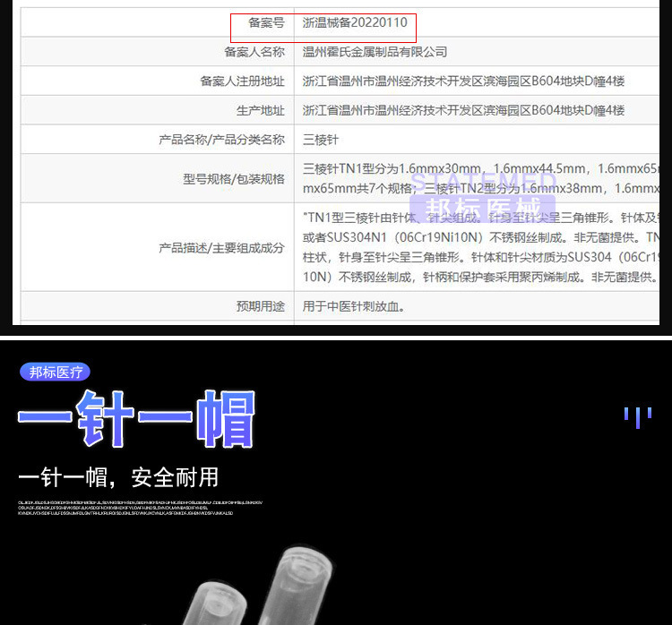
Task: Click the blue vertical bars icon
Action: click(638, 417)
